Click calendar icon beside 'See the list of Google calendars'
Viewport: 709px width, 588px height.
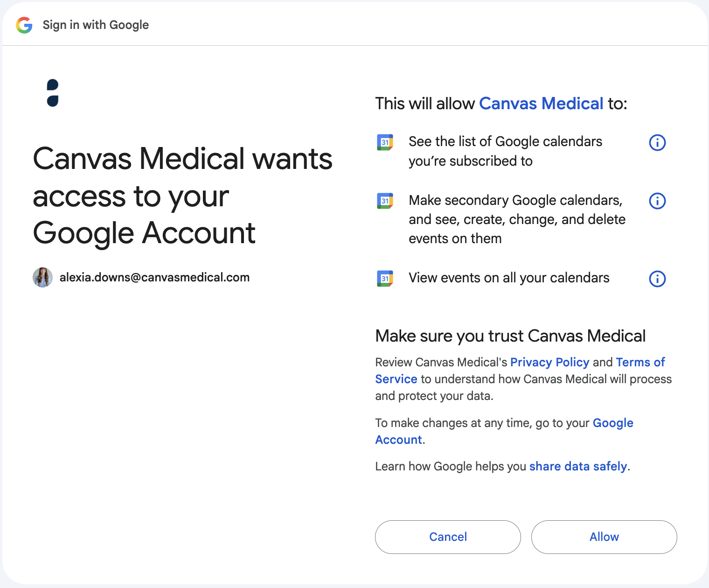coord(385,142)
